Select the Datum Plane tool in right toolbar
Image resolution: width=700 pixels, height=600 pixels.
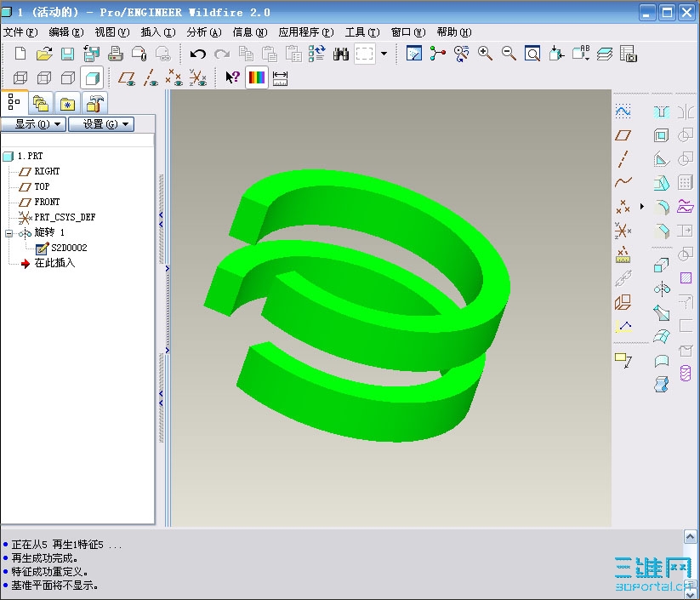(623, 135)
